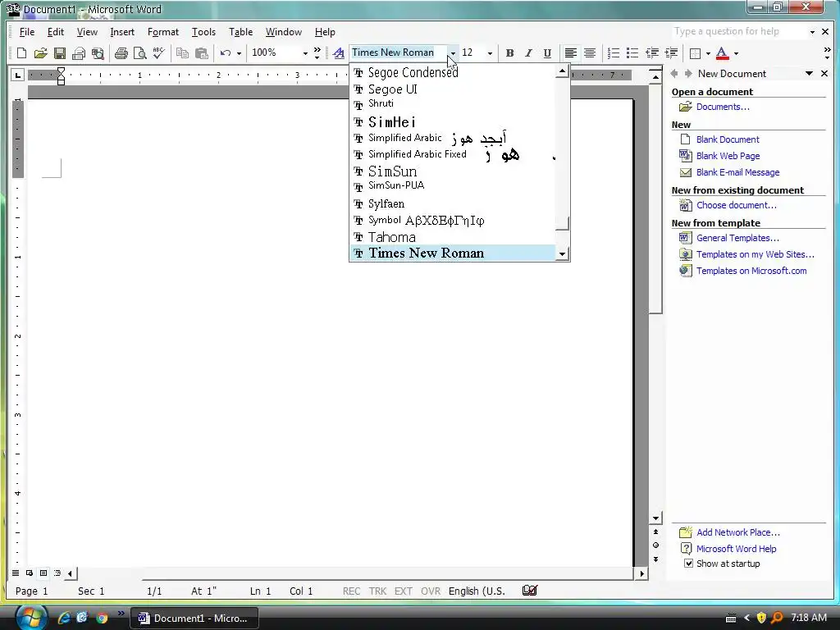Open the Table menu
The width and height of the screenshot is (840, 630).
pos(240,32)
